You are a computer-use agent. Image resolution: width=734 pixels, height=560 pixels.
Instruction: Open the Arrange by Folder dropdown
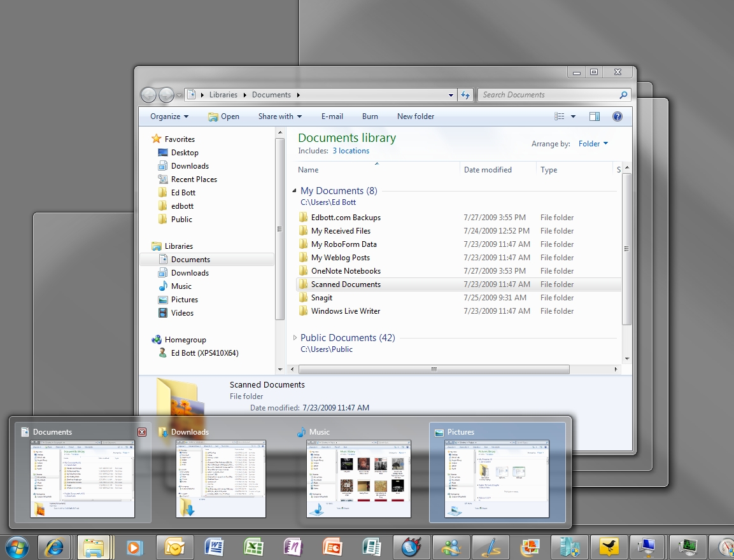[x=593, y=144]
